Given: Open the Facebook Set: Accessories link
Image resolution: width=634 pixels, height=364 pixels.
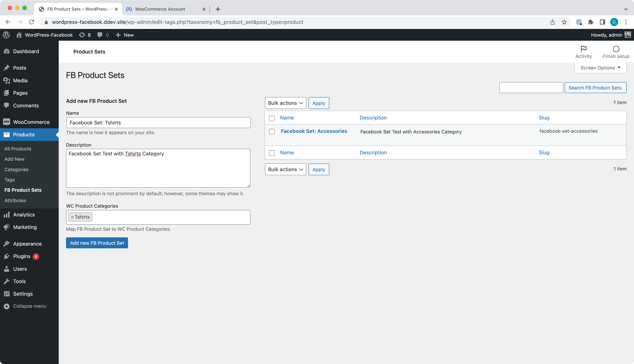Looking at the screenshot, I should [x=314, y=131].
